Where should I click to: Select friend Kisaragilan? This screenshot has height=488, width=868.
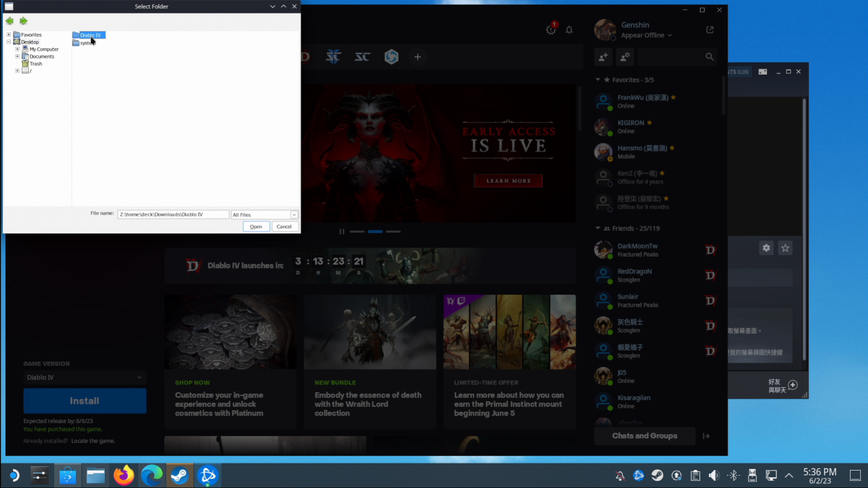point(657,401)
